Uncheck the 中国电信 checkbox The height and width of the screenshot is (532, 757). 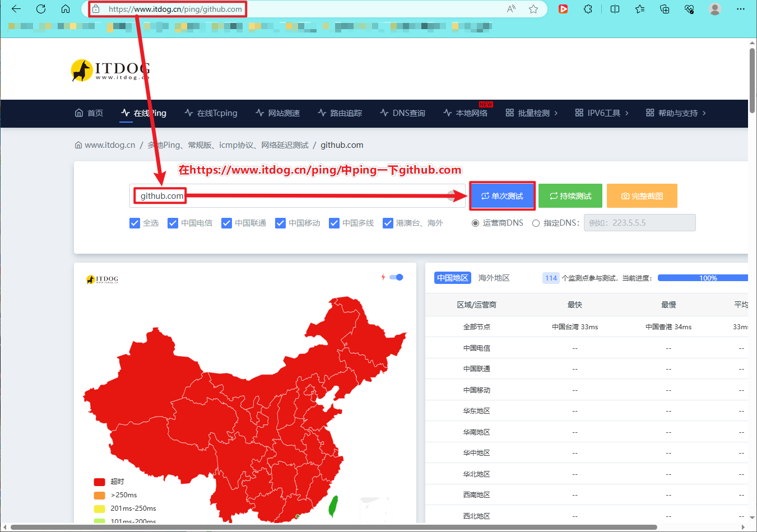[173, 223]
